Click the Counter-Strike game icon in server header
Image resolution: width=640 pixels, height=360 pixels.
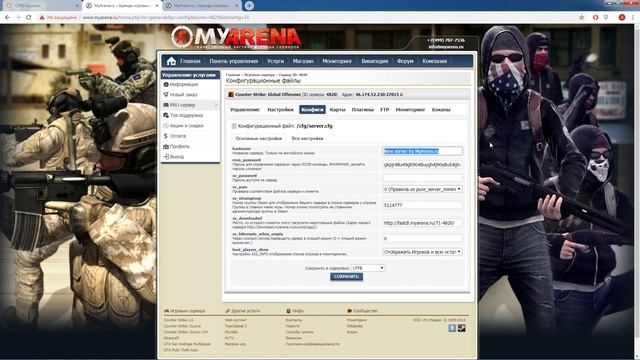point(231,95)
